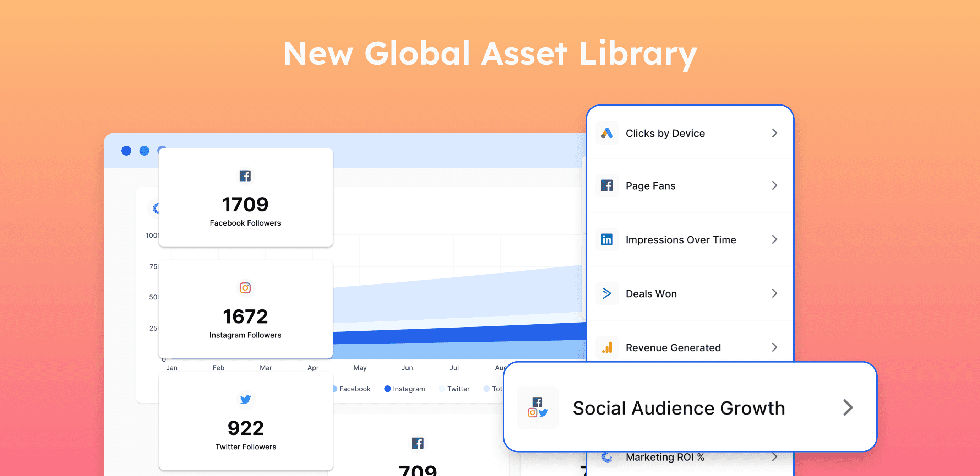This screenshot has width=980, height=476.
Task: Toggle the Instagram series in the chart legend
Action: pyautogui.click(x=404, y=389)
